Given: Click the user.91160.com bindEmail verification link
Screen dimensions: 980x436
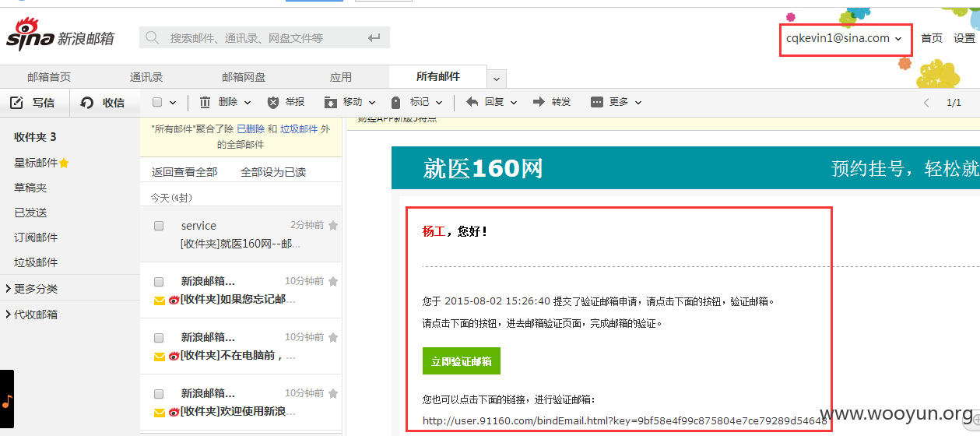Looking at the screenshot, I should 624,421.
